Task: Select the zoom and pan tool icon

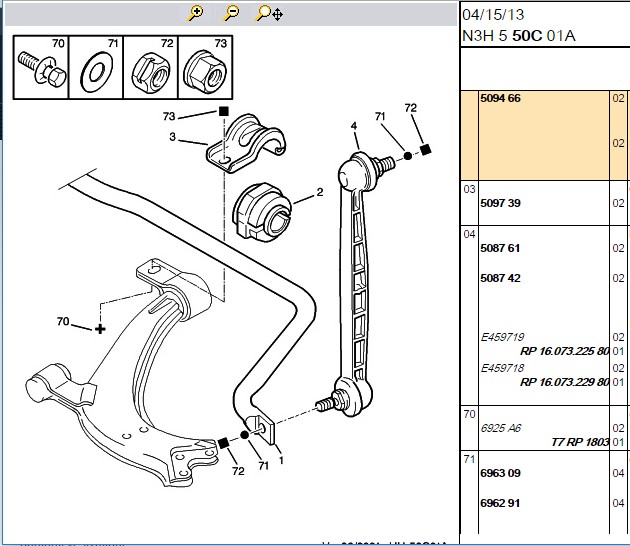Action: click(269, 14)
